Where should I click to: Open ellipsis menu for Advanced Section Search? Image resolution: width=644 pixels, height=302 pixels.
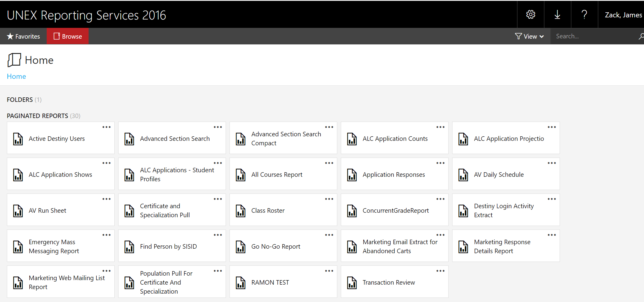coord(218,127)
